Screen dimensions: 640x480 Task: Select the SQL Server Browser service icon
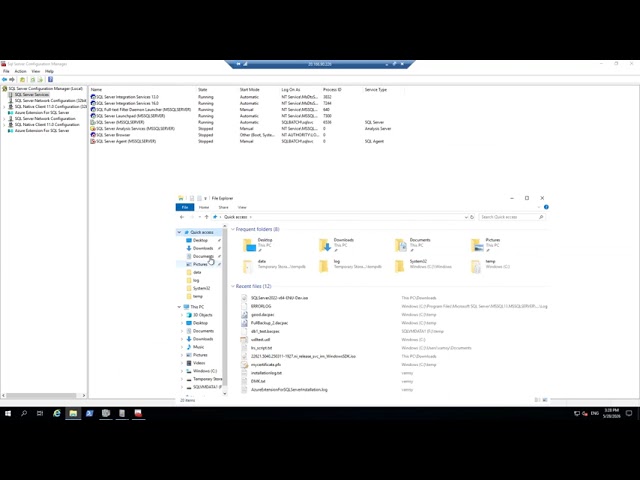93,135
